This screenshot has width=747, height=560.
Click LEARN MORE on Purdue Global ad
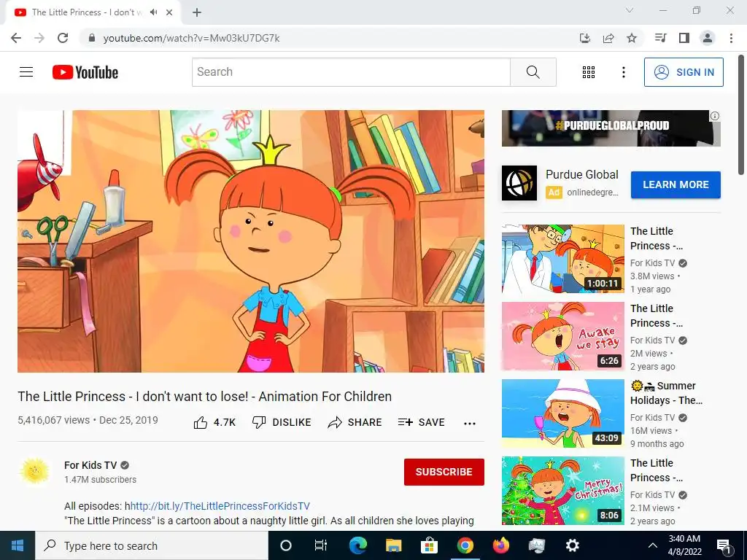click(676, 184)
